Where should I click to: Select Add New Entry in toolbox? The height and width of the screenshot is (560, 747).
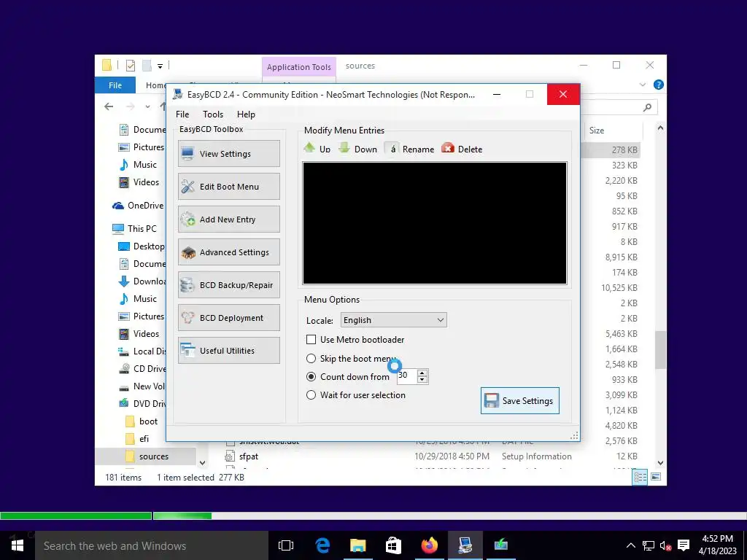(x=228, y=219)
